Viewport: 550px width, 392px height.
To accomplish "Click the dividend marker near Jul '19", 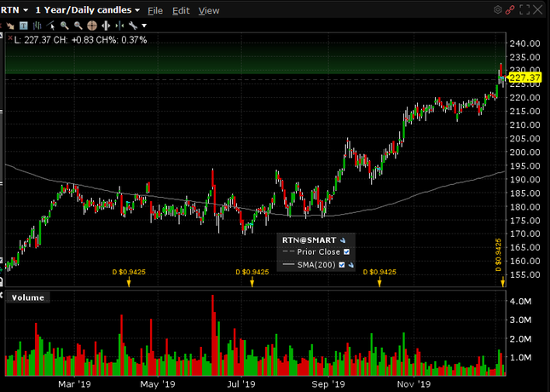I will [x=252, y=277].
